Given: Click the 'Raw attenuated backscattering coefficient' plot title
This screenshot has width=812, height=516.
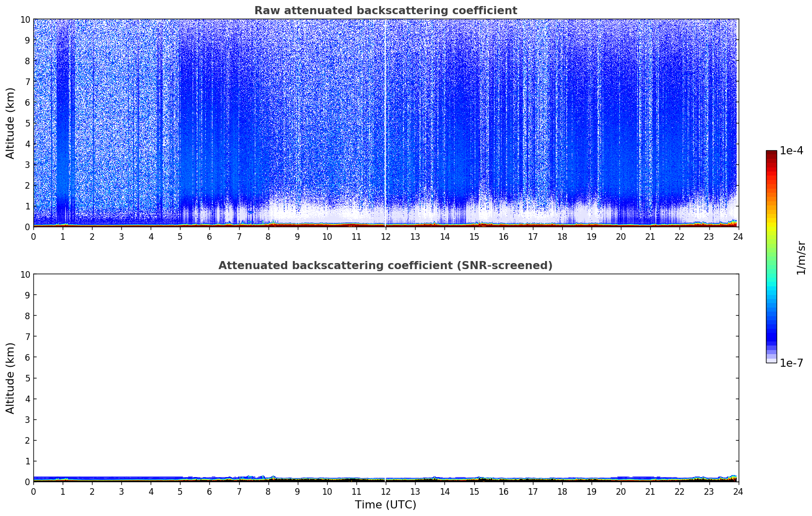Looking at the screenshot, I should (385, 11).
